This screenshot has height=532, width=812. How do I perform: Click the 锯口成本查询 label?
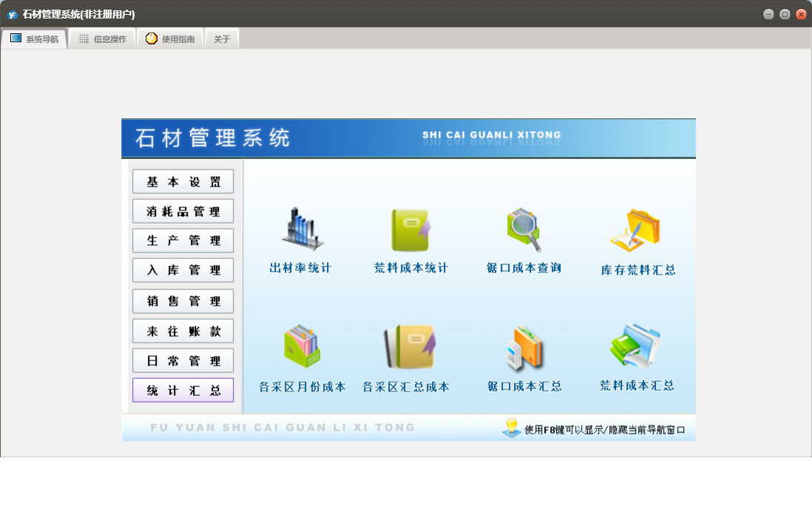(x=524, y=268)
